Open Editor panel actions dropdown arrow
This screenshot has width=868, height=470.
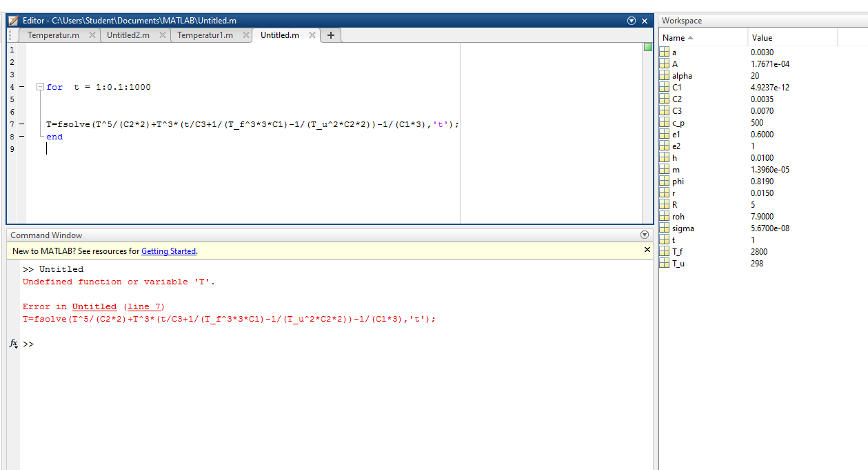(632, 21)
